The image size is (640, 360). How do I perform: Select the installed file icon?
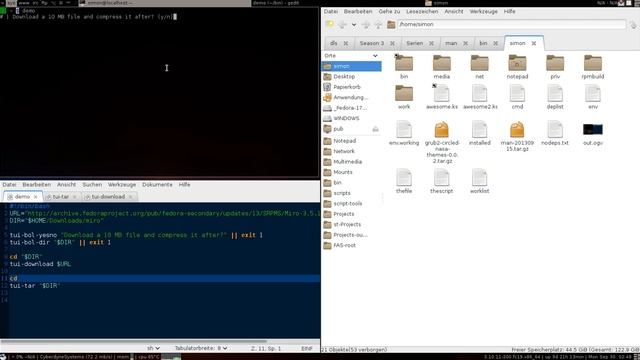pyautogui.click(x=479, y=129)
